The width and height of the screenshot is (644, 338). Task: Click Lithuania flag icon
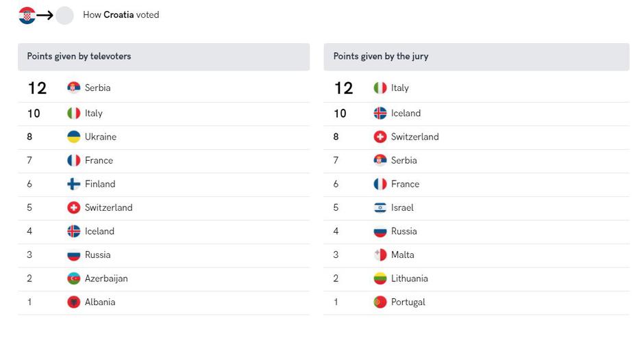[380, 278]
